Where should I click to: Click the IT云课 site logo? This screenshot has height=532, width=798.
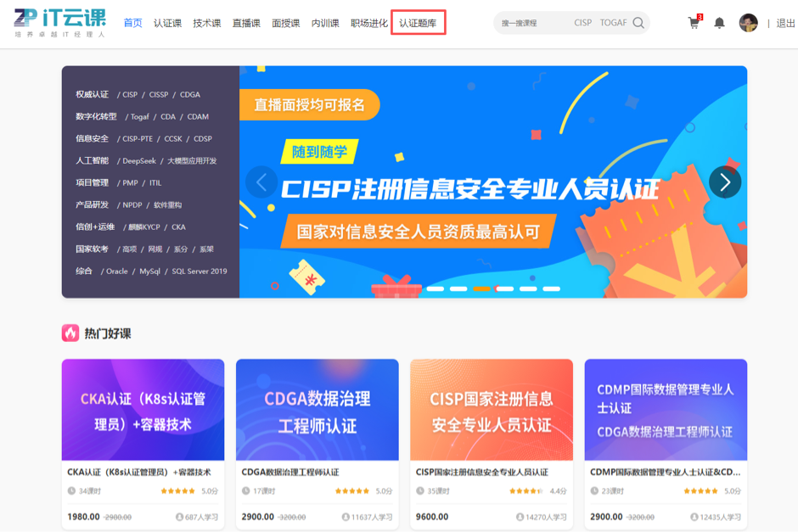[59, 23]
